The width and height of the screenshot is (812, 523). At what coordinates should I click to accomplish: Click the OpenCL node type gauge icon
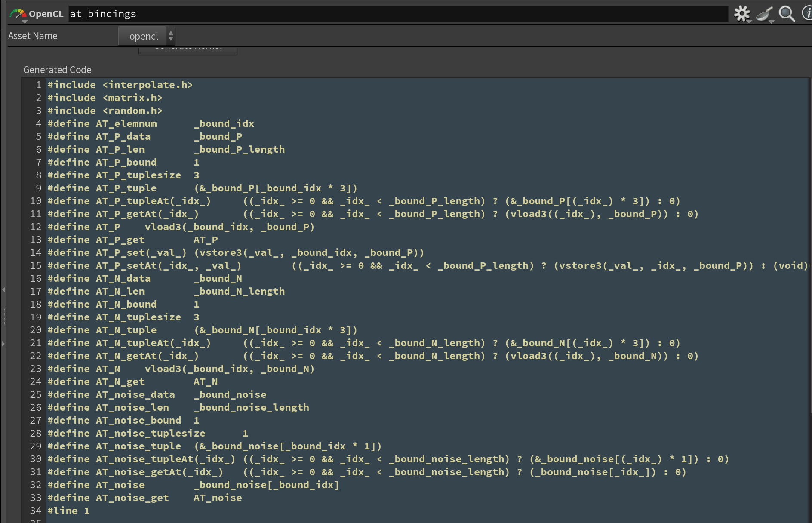(18, 14)
